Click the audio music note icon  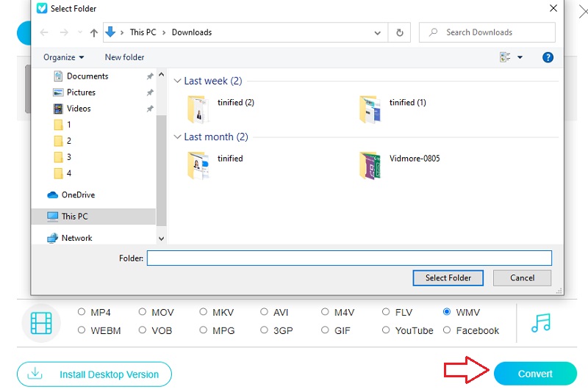(541, 322)
